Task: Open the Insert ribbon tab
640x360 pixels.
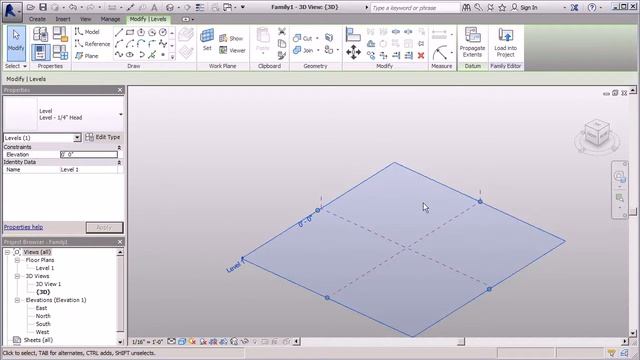Action: pyautogui.click(x=63, y=19)
